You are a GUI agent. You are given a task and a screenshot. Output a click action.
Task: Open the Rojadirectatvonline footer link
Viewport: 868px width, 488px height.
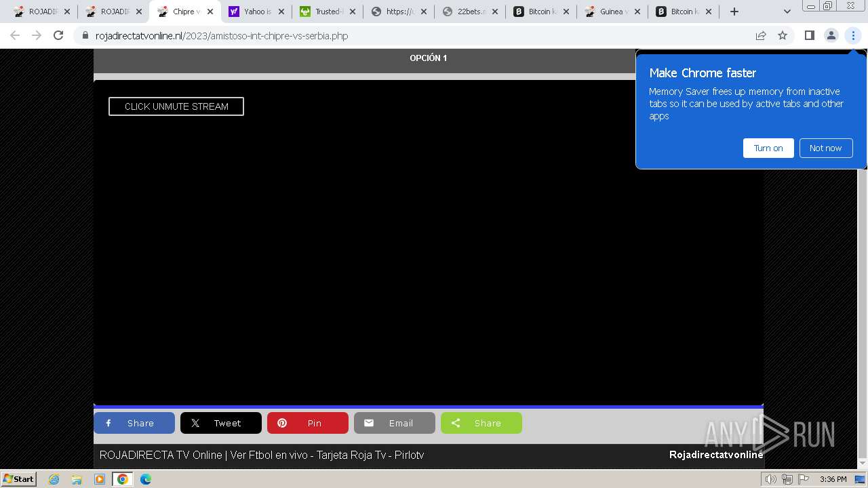point(716,455)
